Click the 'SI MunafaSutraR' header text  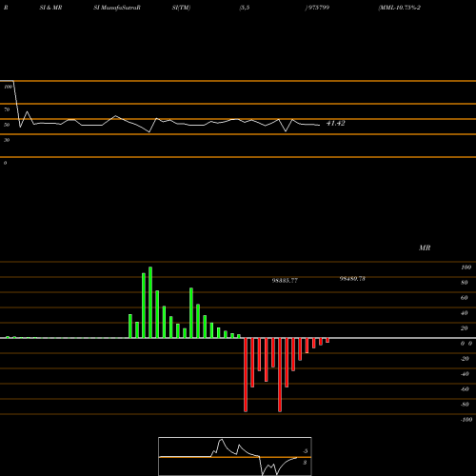(x=117, y=8)
